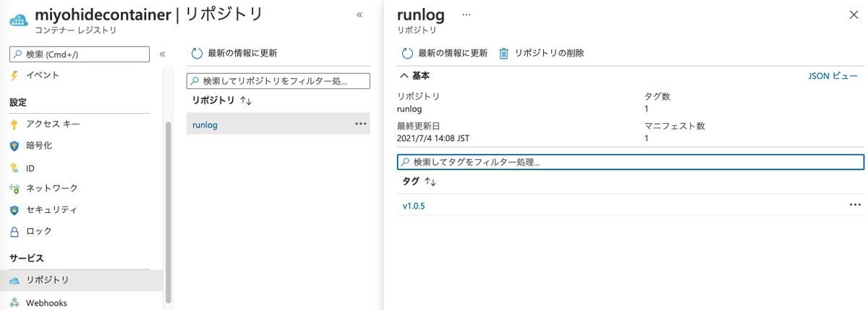Click the network icon beside ネットワーク

[x=14, y=188]
